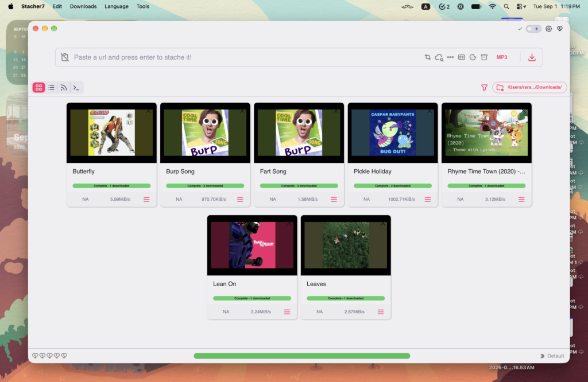The image size is (588, 382).
Task: Open the filter funnel icon
Action: pyautogui.click(x=484, y=88)
